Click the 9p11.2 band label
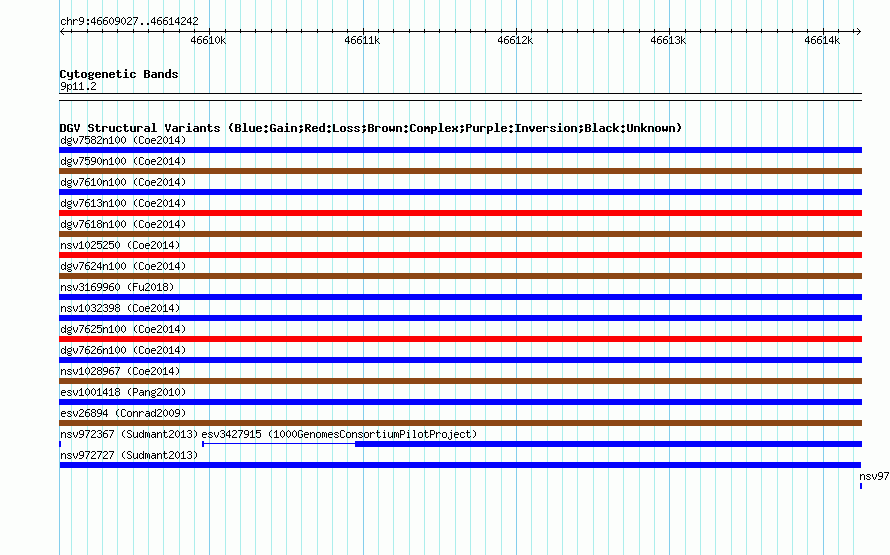The height and width of the screenshot is (555, 890). point(78,86)
